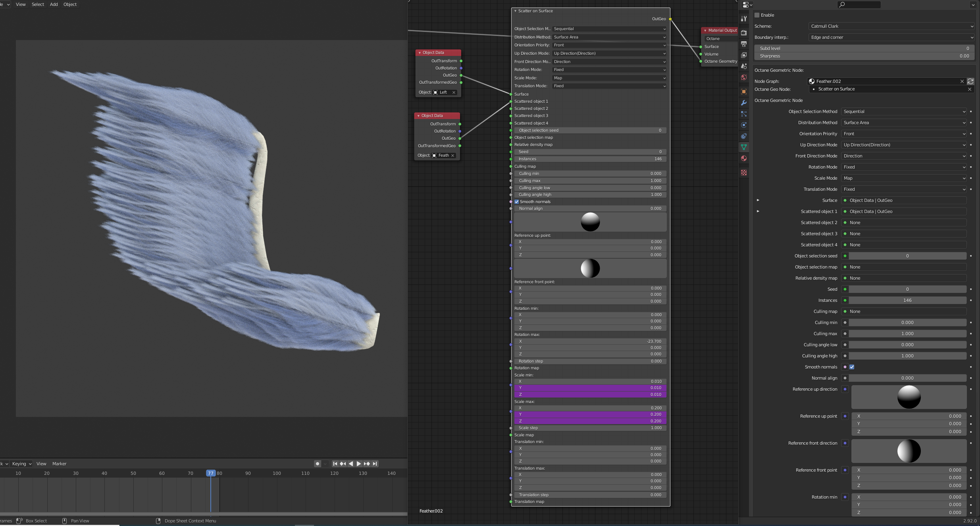980x526 pixels.
Task: Toggle Smooth normals checkbox in node
Action: (x=517, y=202)
